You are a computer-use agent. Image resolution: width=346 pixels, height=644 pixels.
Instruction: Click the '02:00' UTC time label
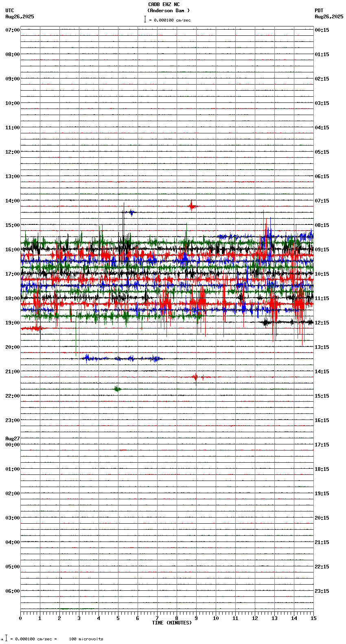point(13,494)
